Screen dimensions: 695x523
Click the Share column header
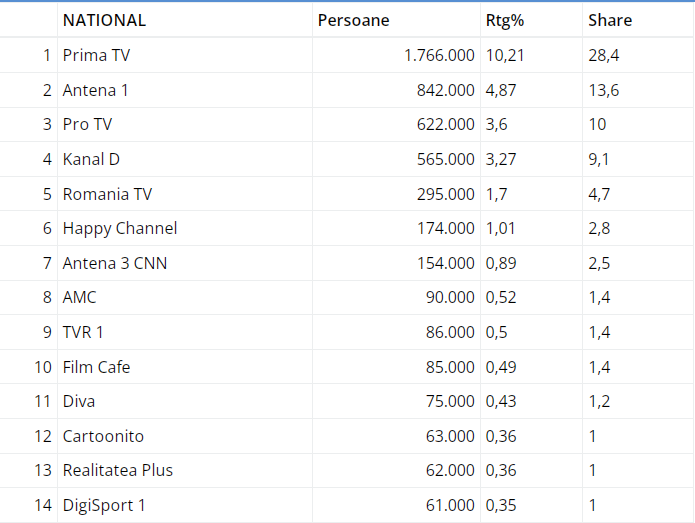tap(610, 20)
